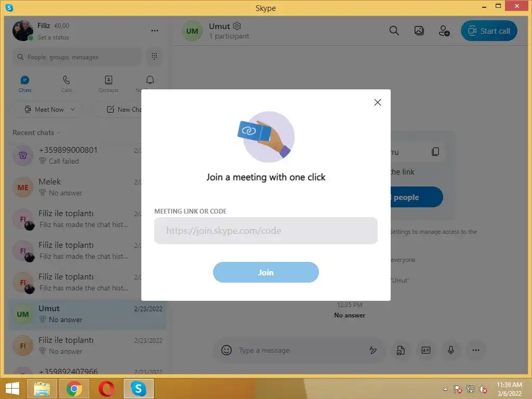532x399 pixels.
Task: Click 1 participant text
Action: 229,36
